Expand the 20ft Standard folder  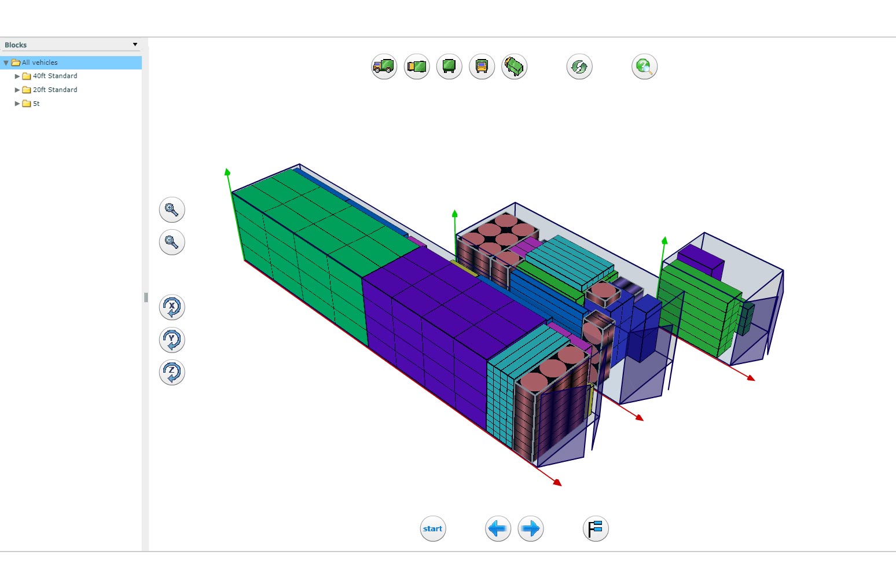click(17, 90)
